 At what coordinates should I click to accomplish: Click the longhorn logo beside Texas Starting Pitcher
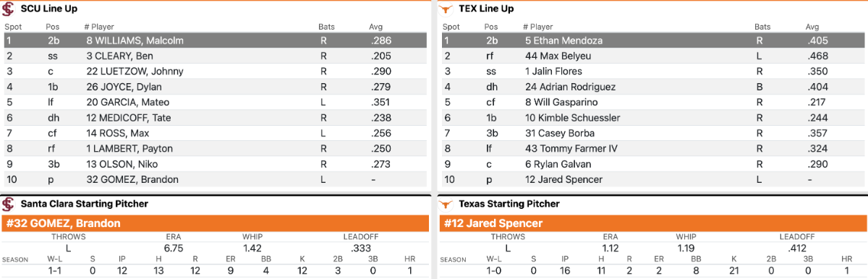tap(445, 204)
